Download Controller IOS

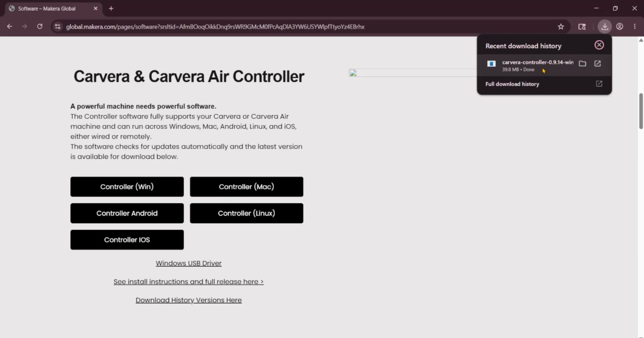click(x=127, y=240)
